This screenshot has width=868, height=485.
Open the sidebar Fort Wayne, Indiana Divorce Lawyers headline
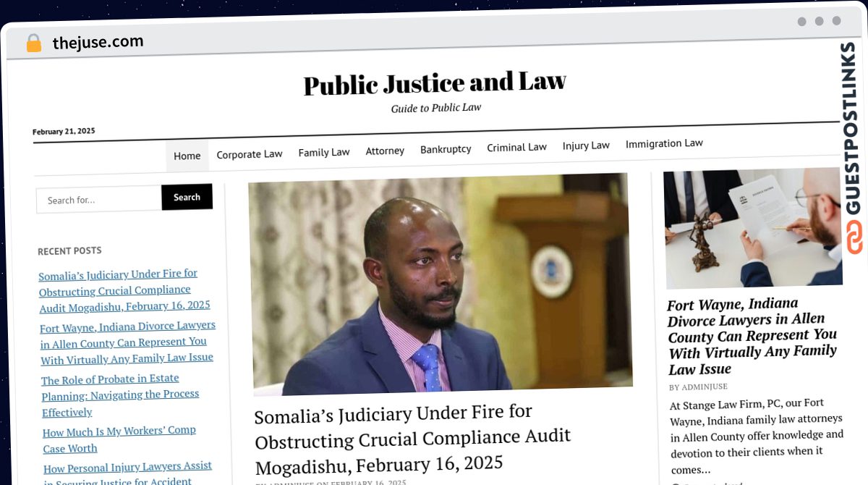pyautogui.click(x=752, y=337)
